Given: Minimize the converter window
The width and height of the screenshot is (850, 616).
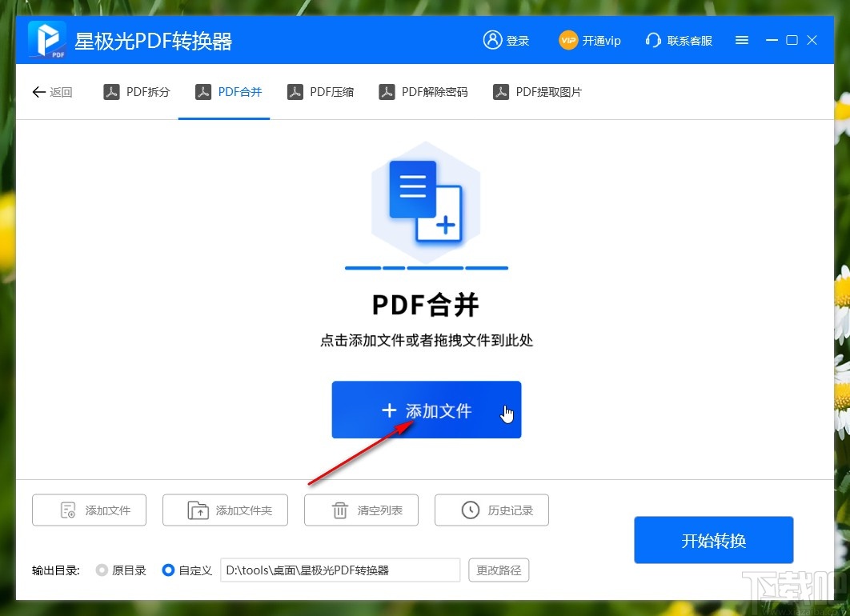Looking at the screenshot, I should pos(772,40).
